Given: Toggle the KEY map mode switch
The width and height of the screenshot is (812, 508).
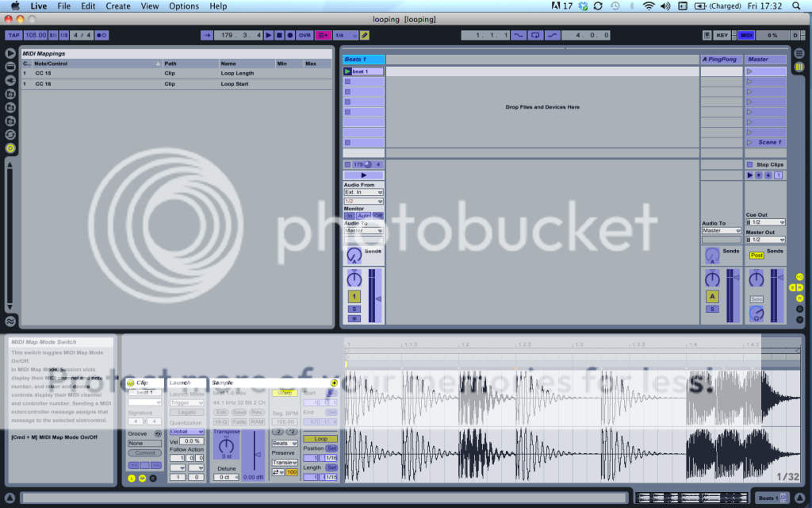Looking at the screenshot, I should point(722,35).
